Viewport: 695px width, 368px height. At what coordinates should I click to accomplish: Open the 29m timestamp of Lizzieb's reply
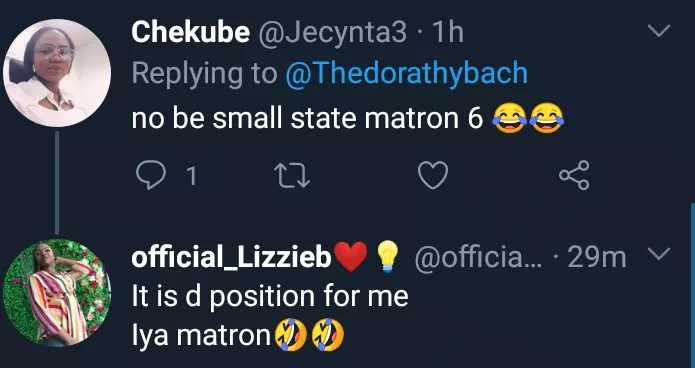(597, 257)
